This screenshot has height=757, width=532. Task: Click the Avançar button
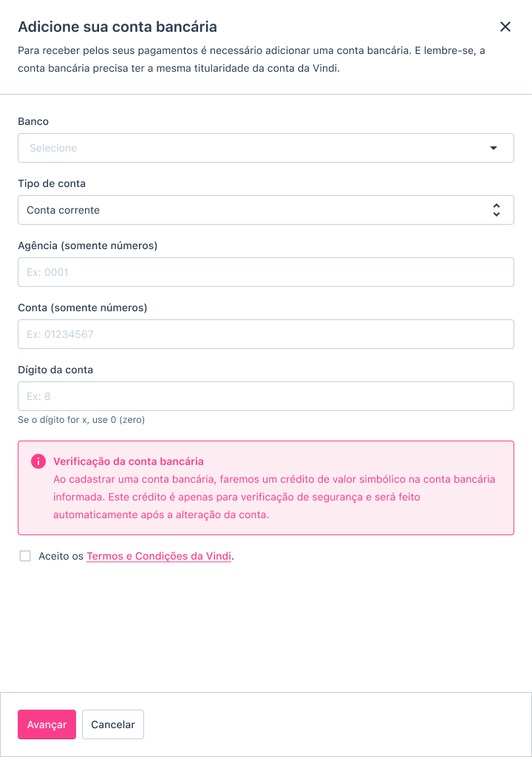(x=47, y=724)
